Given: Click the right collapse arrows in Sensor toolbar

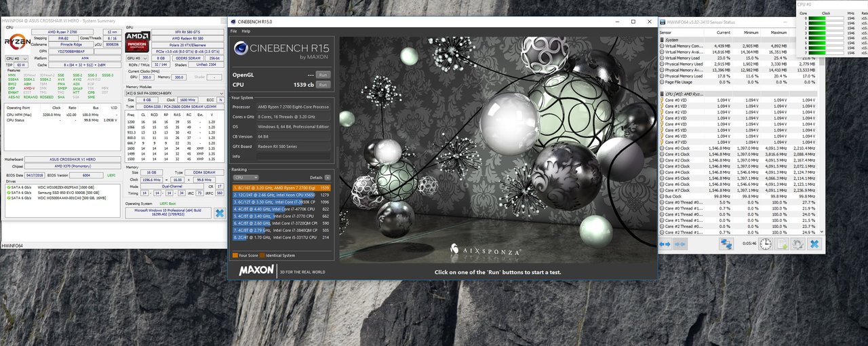Looking at the screenshot, I should [x=680, y=244].
